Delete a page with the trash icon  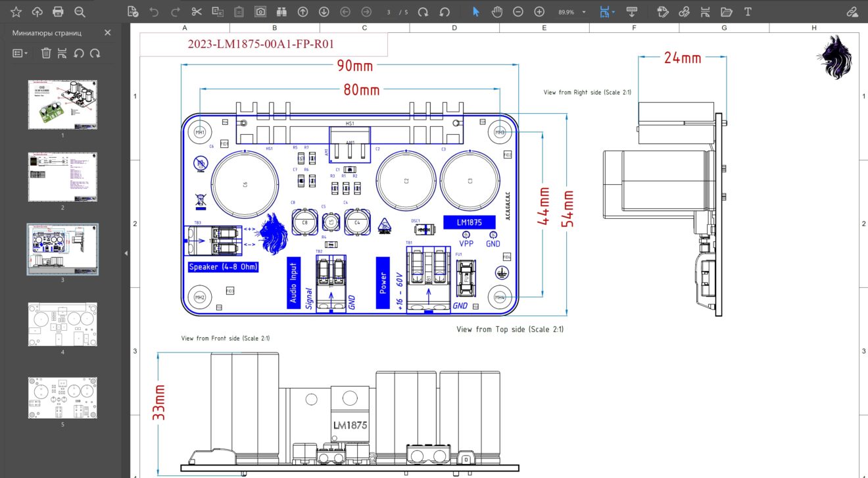tap(45, 53)
